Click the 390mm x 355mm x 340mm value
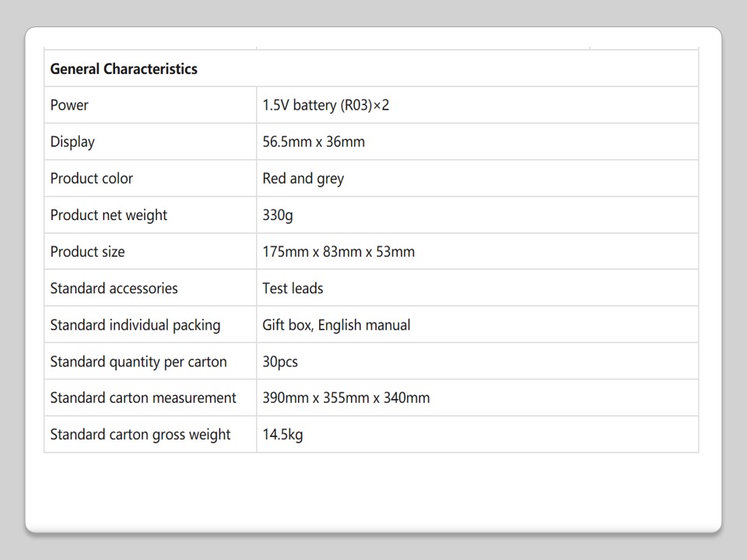747x560 pixels. (x=345, y=397)
